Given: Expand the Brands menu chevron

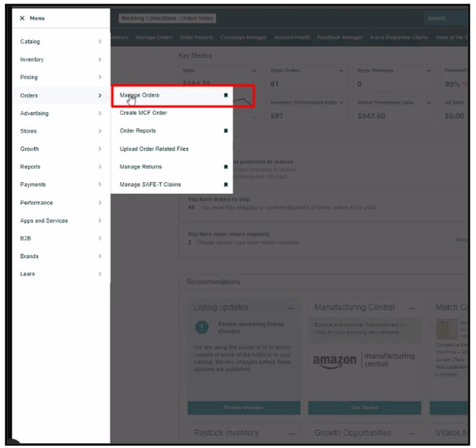Looking at the screenshot, I should (100, 256).
